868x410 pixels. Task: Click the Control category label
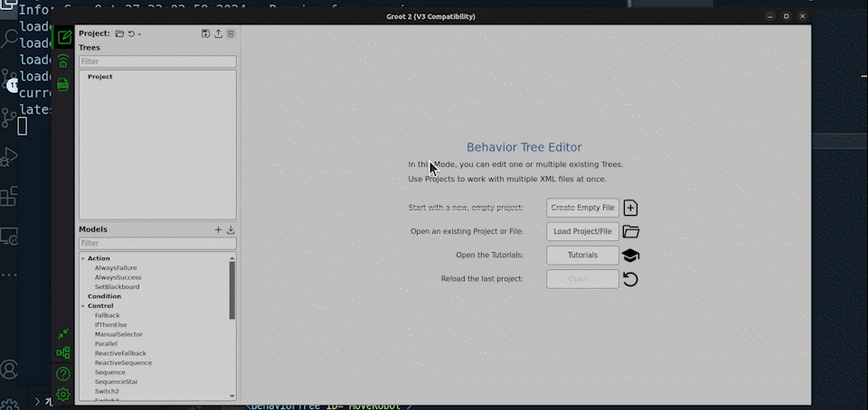100,306
